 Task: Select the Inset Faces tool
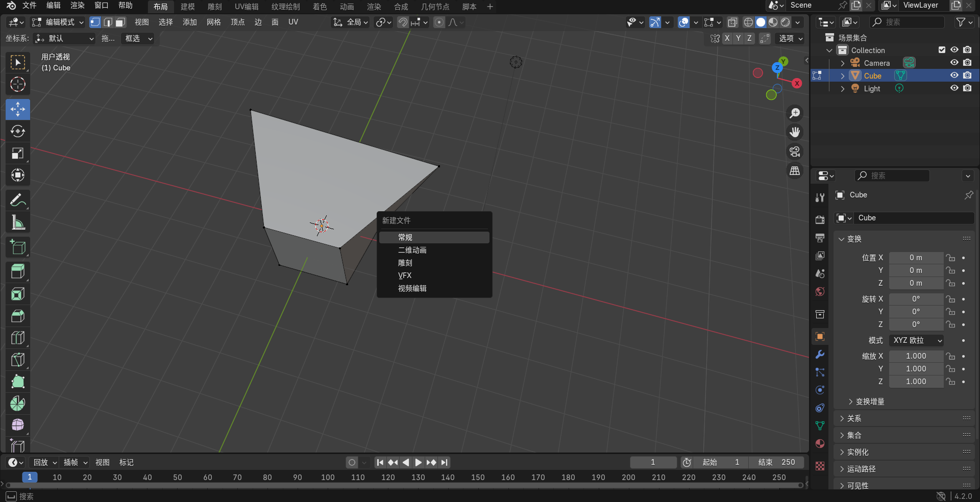click(x=18, y=294)
